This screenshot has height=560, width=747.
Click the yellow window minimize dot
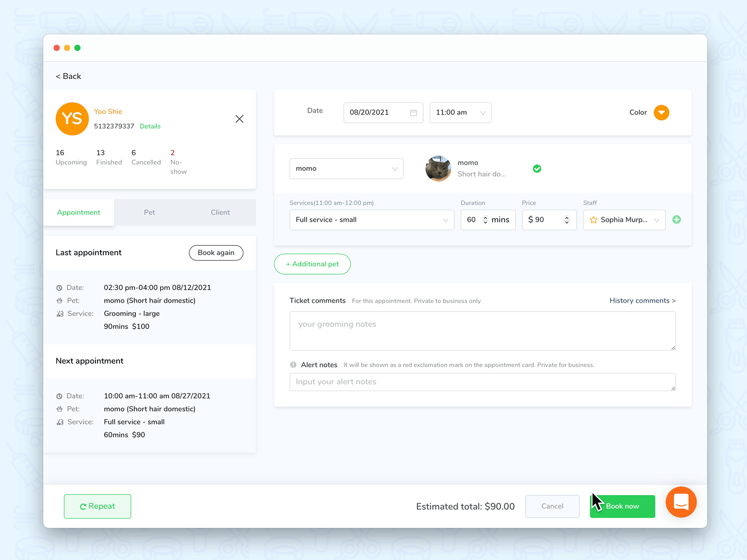click(67, 48)
